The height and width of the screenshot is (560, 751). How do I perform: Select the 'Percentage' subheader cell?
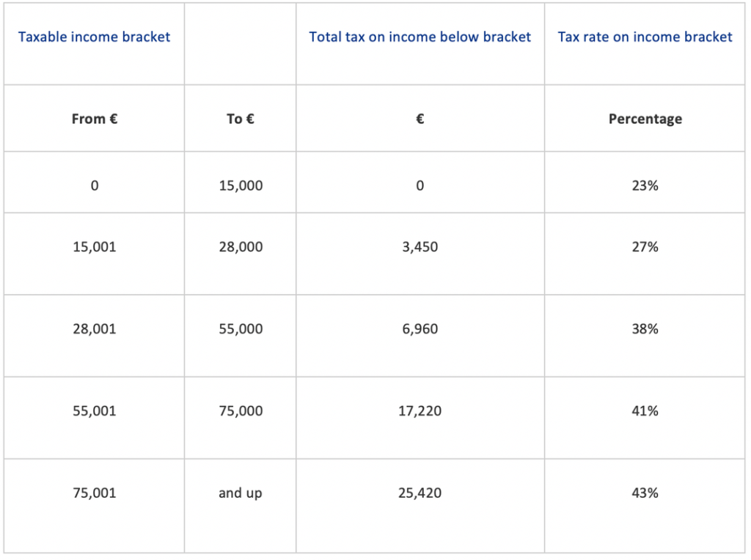[645, 119]
